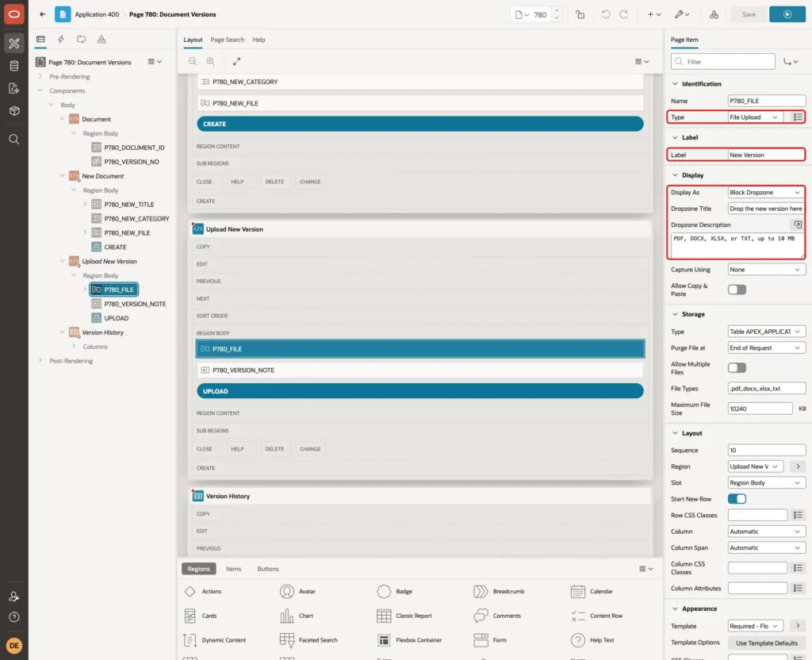Click Use Template Defaults button
The height and width of the screenshot is (660, 812).
[767, 643]
